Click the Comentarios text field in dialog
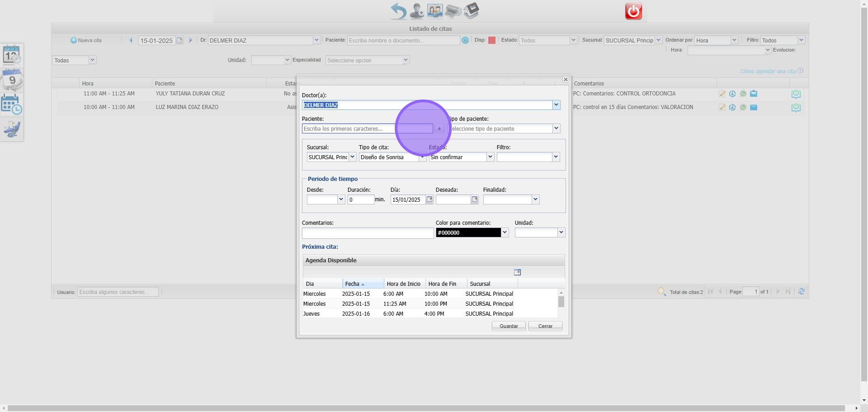The image size is (868, 412). (x=368, y=233)
